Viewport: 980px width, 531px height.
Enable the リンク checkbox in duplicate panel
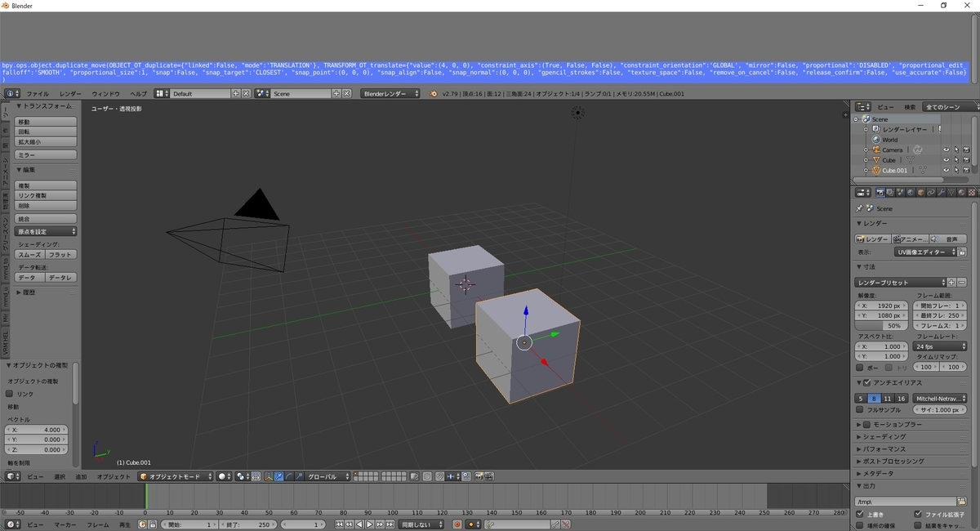click(x=10, y=394)
